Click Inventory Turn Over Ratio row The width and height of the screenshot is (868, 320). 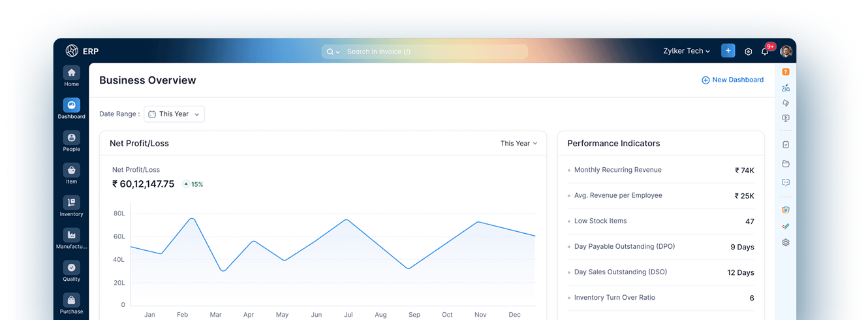click(x=660, y=298)
